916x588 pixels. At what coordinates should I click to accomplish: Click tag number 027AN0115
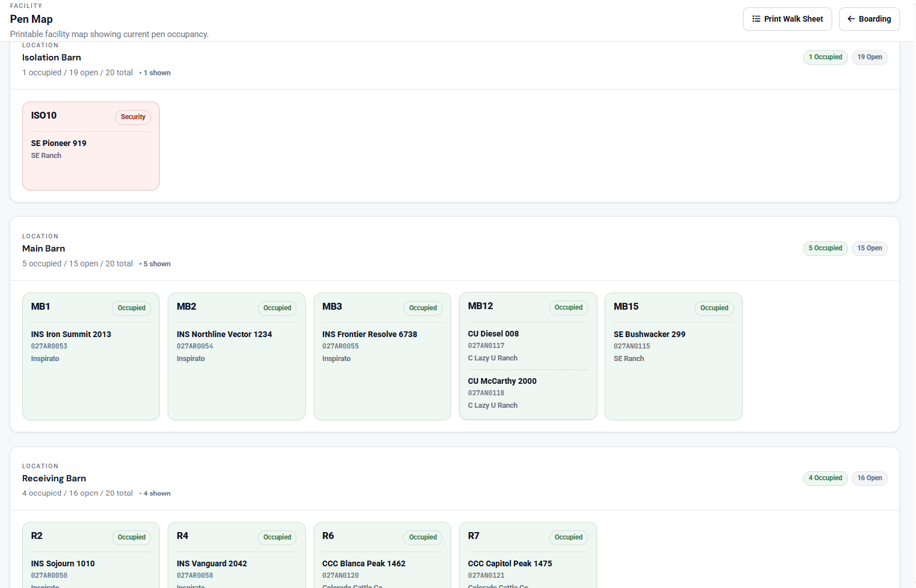point(632,346)
